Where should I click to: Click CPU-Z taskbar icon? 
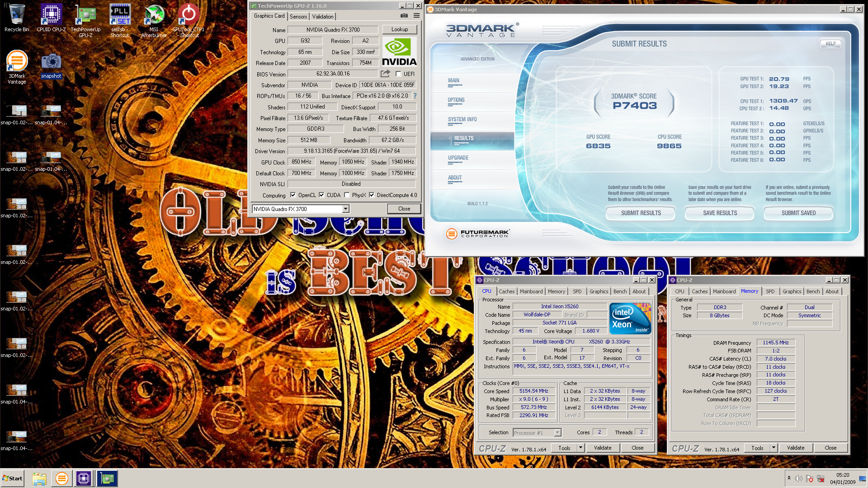coord(84,479)
